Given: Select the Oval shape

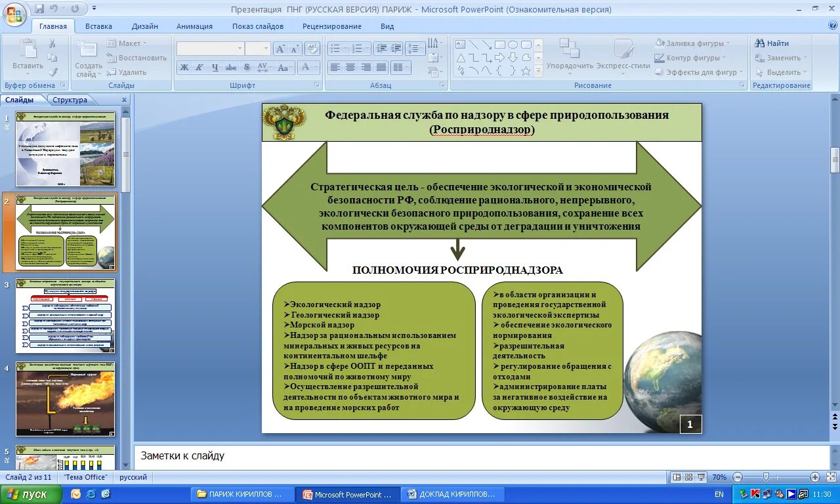Looking at the screenshot, I should [513, 45].
